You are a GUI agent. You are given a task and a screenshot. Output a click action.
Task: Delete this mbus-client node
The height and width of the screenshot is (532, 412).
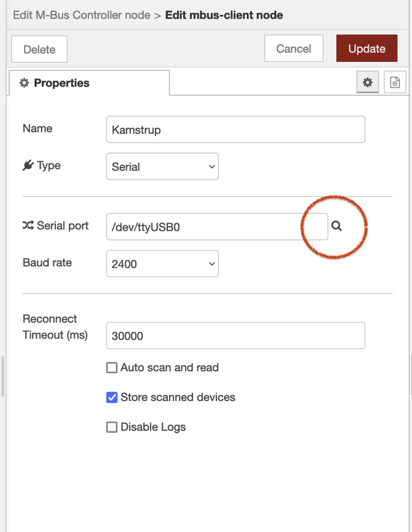pos(39,49)
